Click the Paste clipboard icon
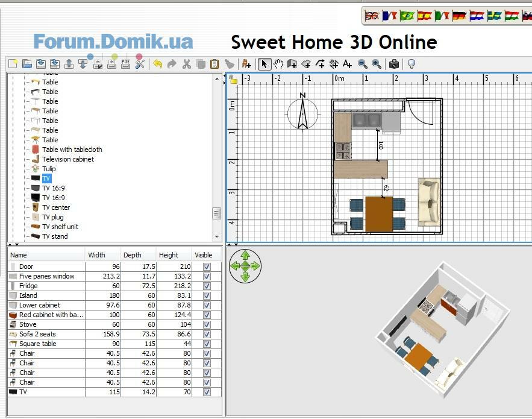The width and height of the screenshot is (532, 419). pos(214,64)
